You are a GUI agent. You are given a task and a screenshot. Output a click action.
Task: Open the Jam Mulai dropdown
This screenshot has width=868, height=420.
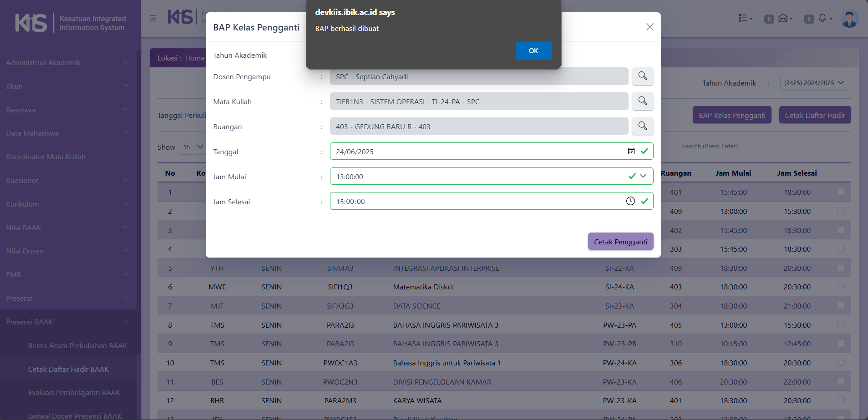[643, 176]
